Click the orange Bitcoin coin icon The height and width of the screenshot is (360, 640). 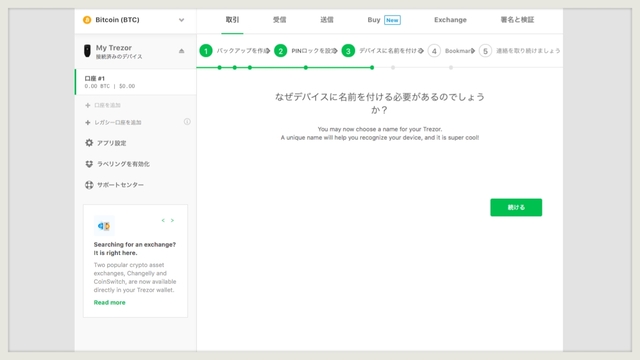click(87, 20)
